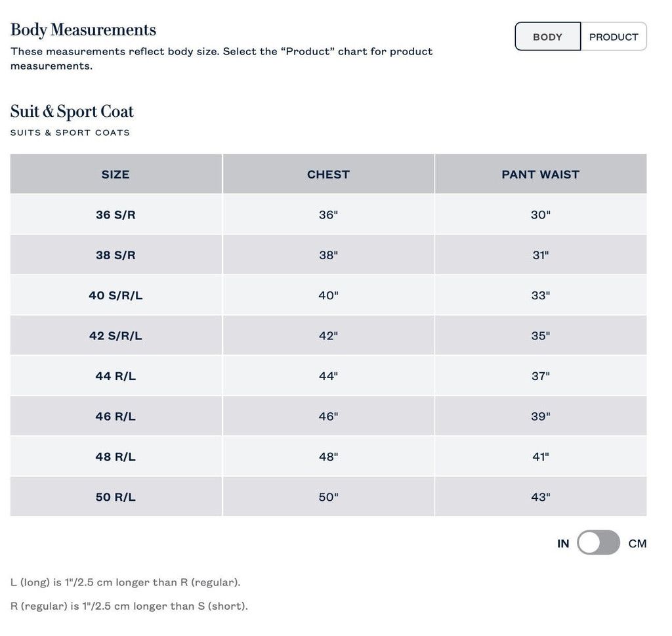Select the CM unit label
This screenshot has width=672, height=636.
pyautogui.click(x=637, y=543)
